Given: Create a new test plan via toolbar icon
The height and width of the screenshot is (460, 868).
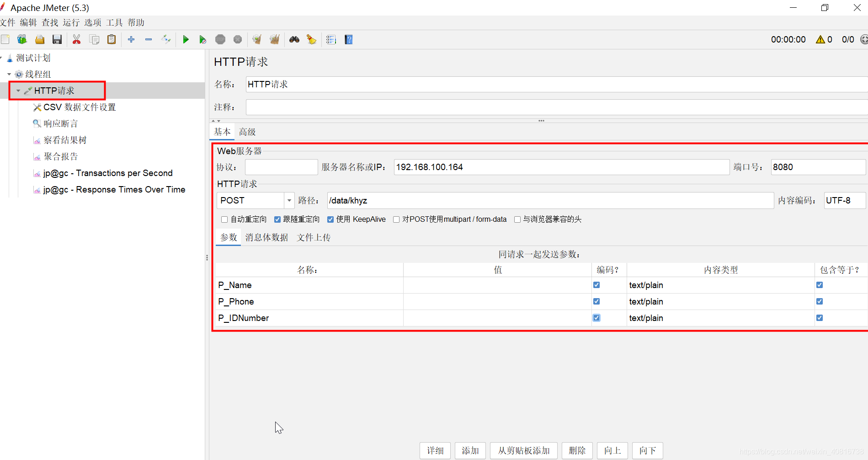Looking at the screenshot, I should coord(5,39).
